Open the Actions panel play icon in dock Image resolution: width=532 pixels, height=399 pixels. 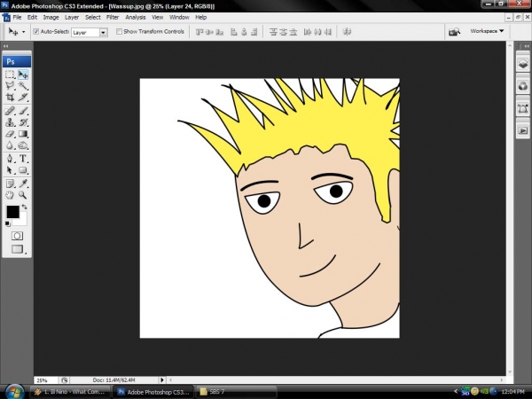tap(523, 130)
